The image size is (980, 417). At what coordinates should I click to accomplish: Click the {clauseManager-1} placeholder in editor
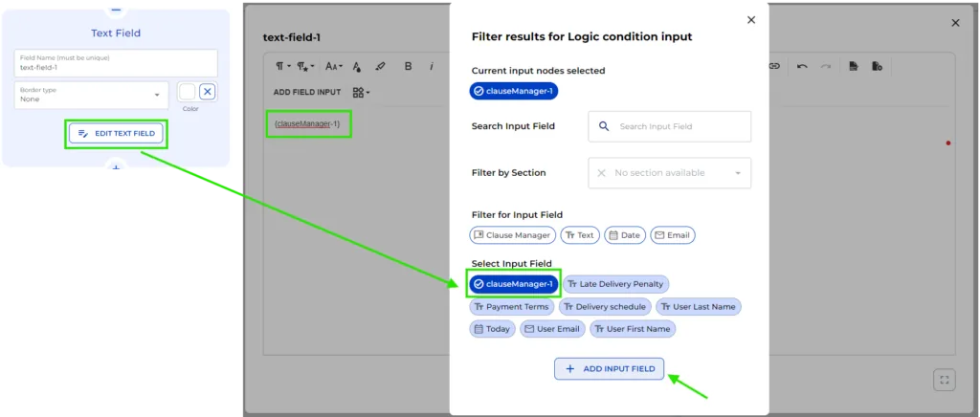tap(307, 124)
